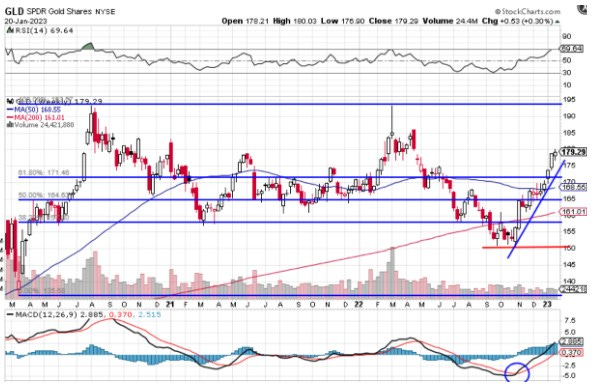Click the candlestick icon beside GLD (Weekly)
600x386 pixels.
(x=10, y=102)
